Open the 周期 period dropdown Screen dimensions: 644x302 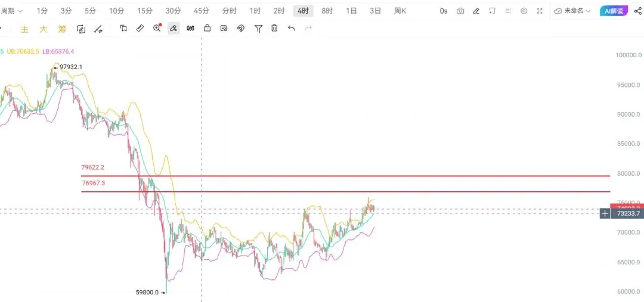pos(11,11)
